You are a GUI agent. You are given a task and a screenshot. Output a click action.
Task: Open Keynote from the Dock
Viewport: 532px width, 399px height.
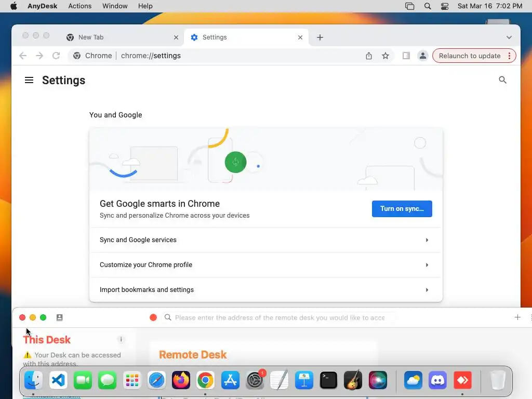pyautogui.click(x=304, y=380)
